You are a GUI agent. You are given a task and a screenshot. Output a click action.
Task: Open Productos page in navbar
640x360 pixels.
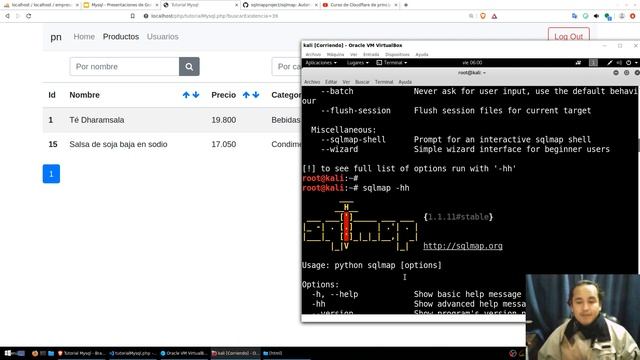point(121,36)
